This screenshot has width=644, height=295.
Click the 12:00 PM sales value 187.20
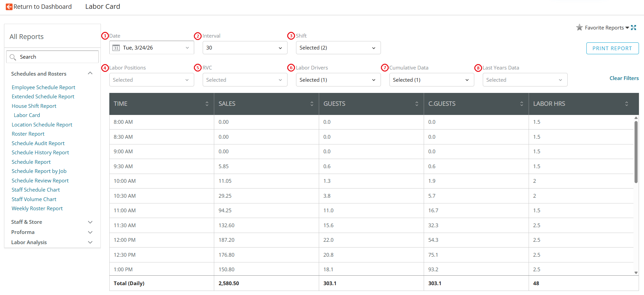pyautogui.click(x=227, y=240)
